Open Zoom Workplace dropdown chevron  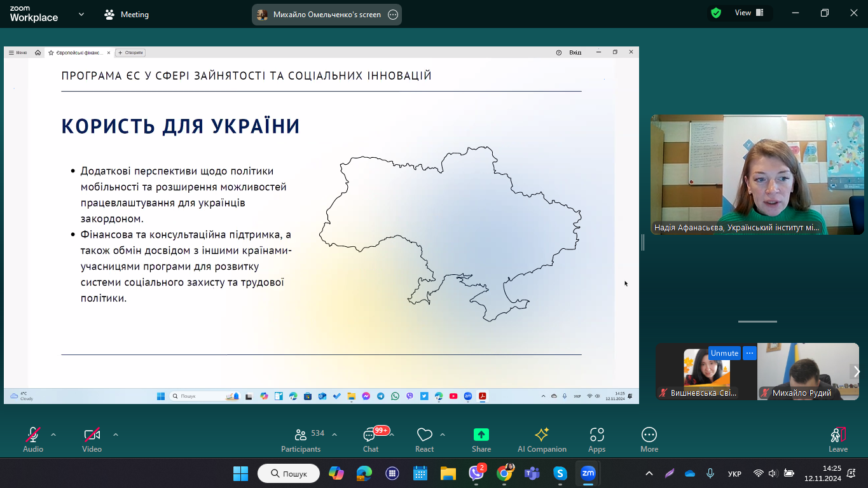[81, 14]
